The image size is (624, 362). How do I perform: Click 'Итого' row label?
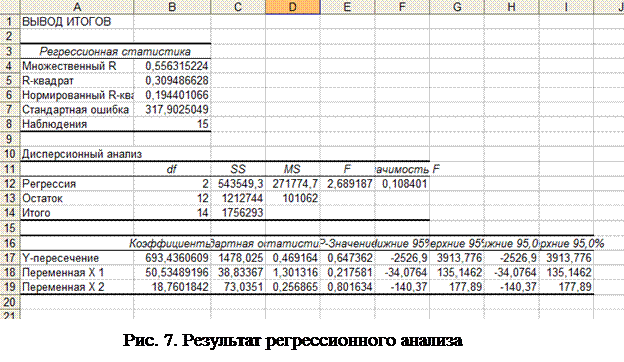tap(77, 213)
